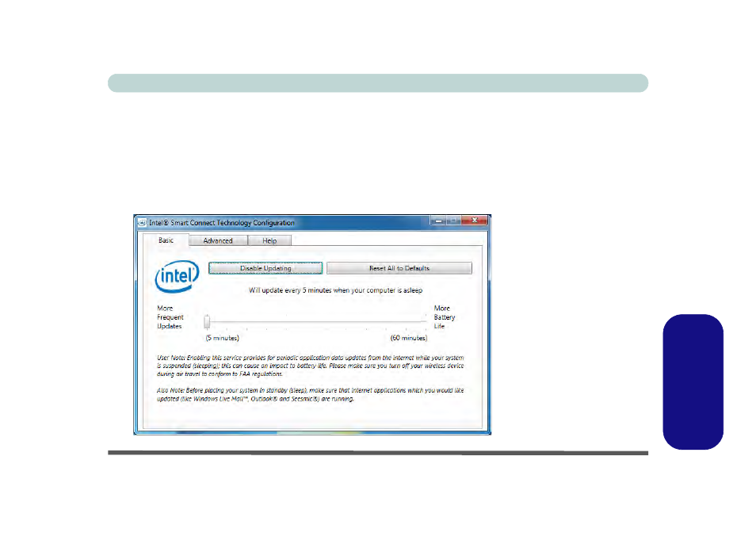Click the 'User Note' paragraph text
This screenshot has height=533, width=756.
(x=311, y=366)
